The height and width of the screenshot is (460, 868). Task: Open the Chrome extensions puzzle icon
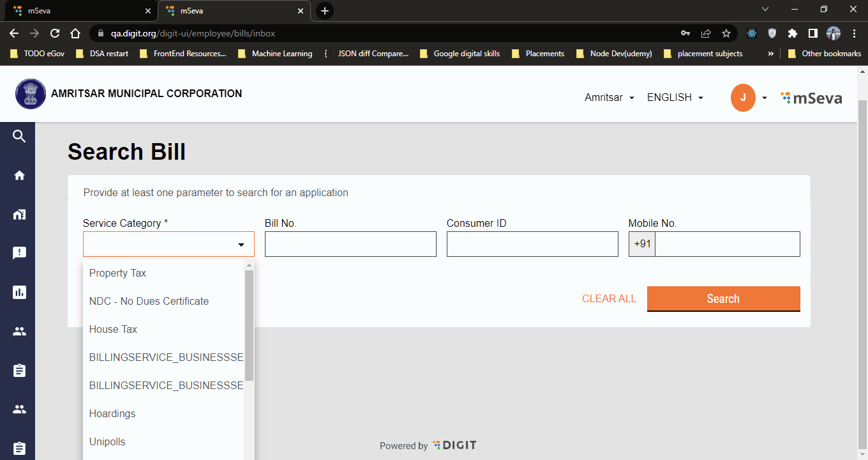793,33
